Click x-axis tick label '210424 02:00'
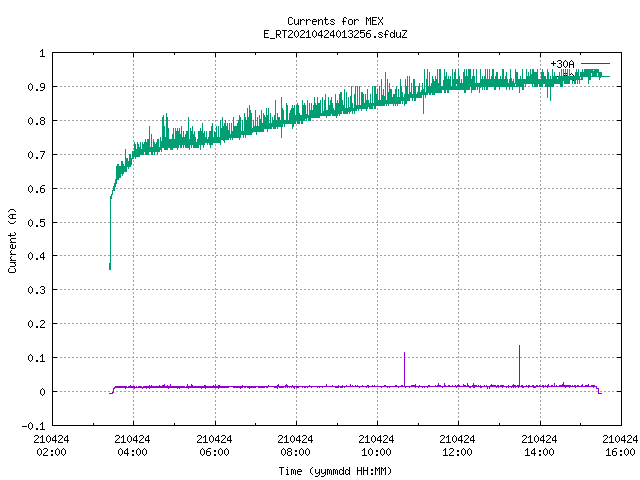 [51, 446]
